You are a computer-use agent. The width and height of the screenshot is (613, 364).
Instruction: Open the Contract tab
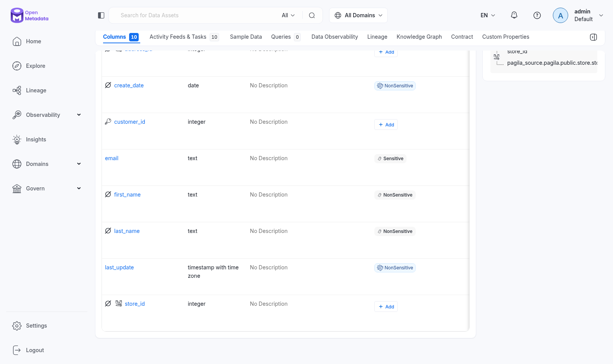pos(462,37)
